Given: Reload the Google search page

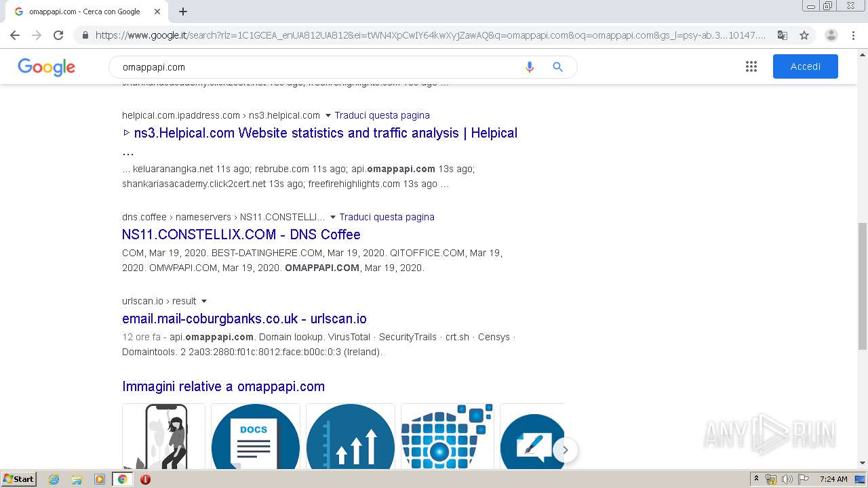Looking at the screenshot, I should (x=58, y=35).
